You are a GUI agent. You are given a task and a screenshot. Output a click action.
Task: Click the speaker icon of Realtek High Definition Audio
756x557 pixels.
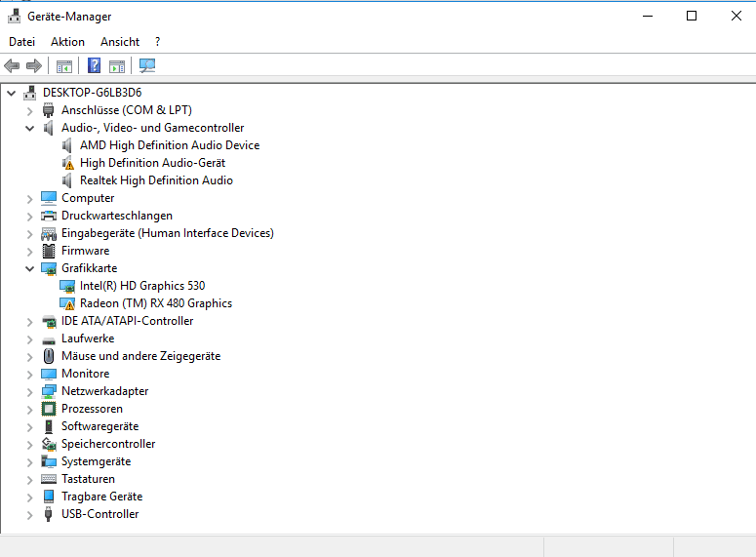[x=67, y=180]
